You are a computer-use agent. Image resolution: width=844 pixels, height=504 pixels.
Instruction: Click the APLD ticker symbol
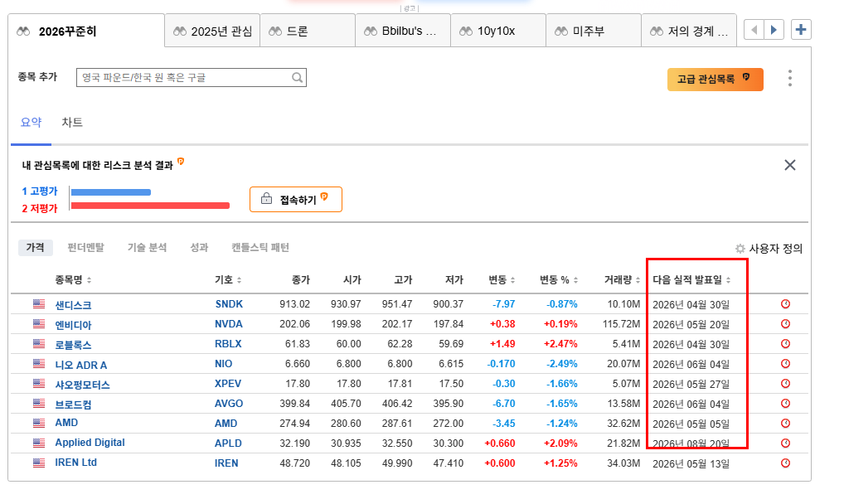tap(228, 443)
